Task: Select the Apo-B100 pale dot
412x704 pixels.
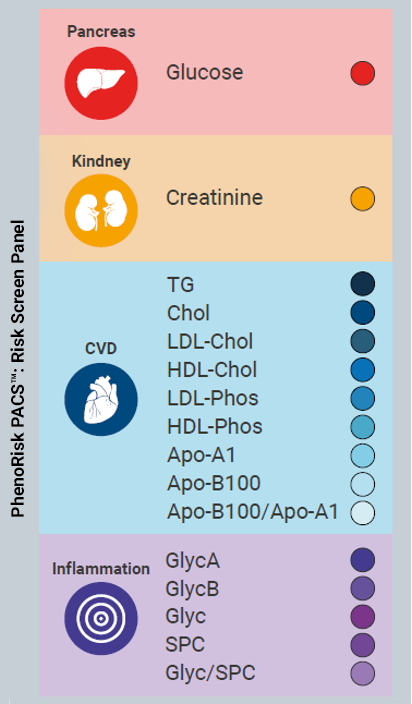Action: click(x=363, y=484)
